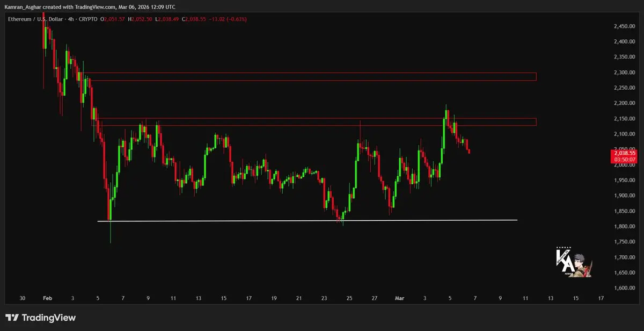Click the 2,450.00 price axis label
Image resolution: width=644 pixels, height=331 pixels.
pos(624,26)
